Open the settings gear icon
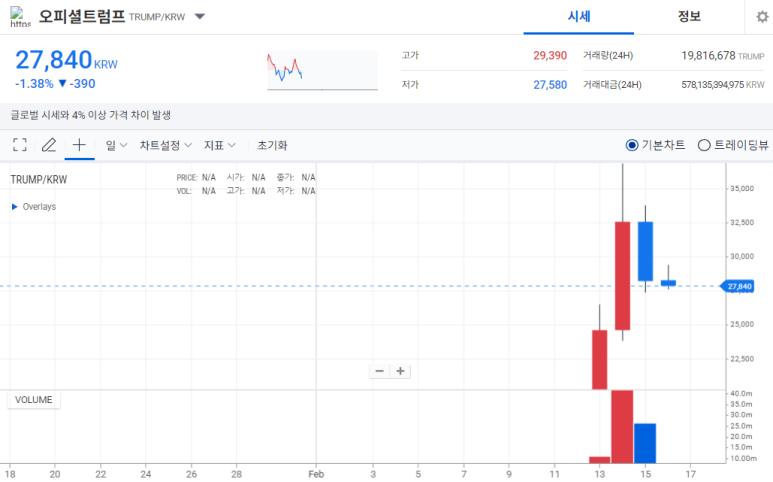Image resolution: width=773 pixels, height=482 pixels. pos(762,17)
